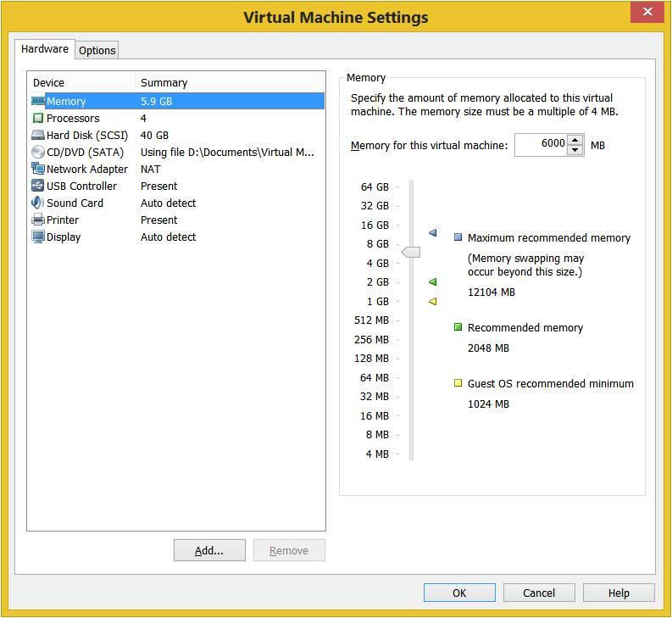Select the CD/DVD (SATA) disc icon
Viewport: 672px width, 618px height.
pyautogui.click(x=38, y=152)
